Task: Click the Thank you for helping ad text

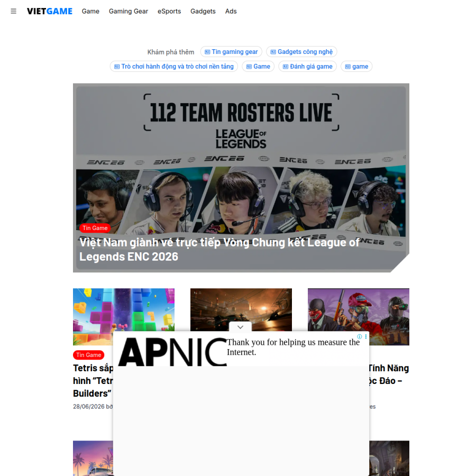Action: [x=293, y=347]
